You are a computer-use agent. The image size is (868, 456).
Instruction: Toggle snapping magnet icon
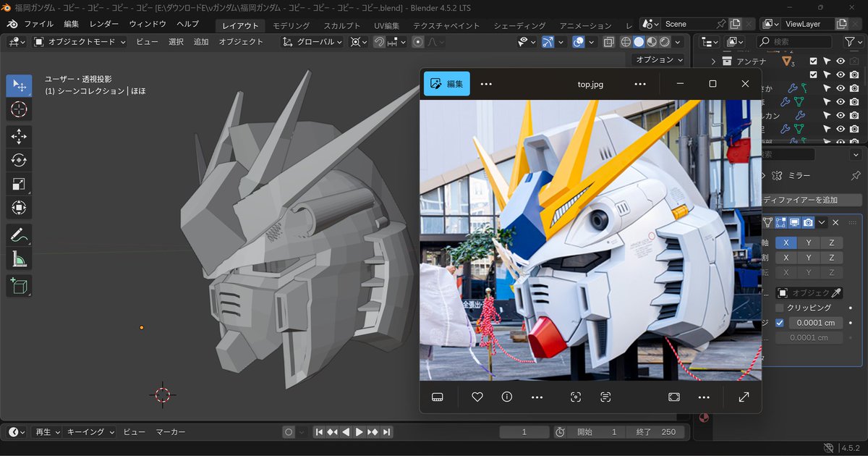tap(379, 42)
